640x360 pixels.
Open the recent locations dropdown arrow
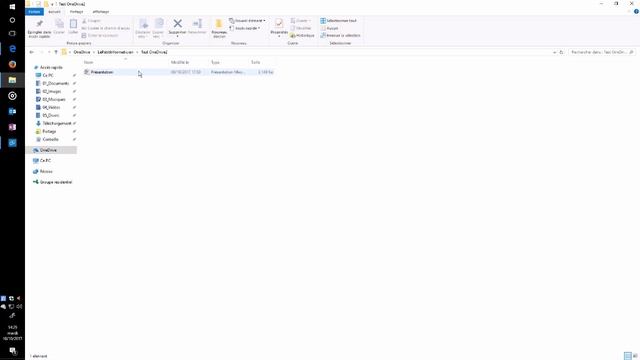click(49, 52)
